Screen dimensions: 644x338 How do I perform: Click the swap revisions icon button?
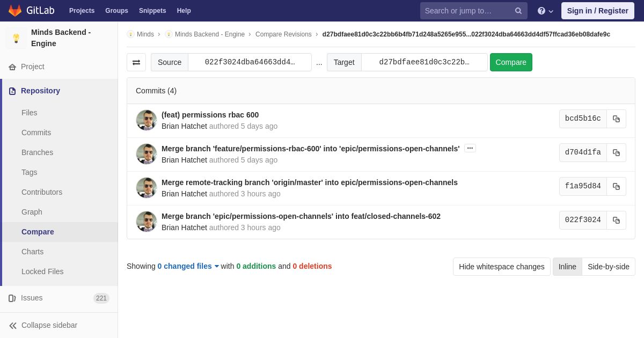(x=136, y=62)
